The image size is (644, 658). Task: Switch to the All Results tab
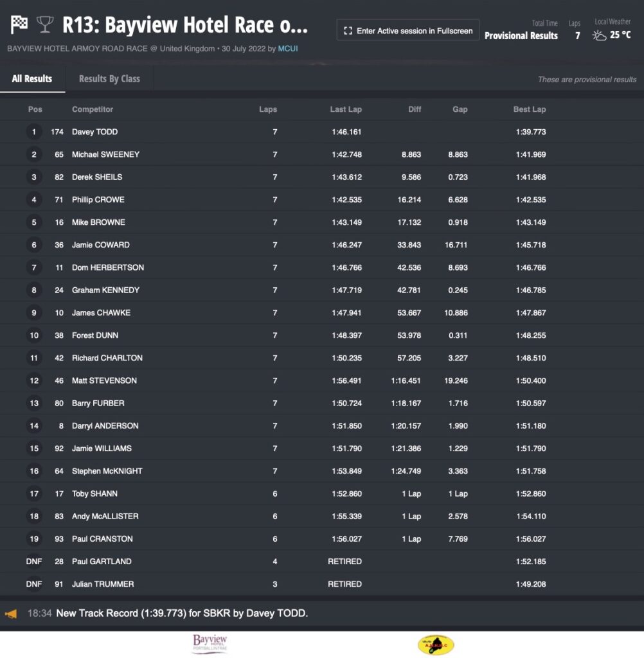tap(32, 79)
